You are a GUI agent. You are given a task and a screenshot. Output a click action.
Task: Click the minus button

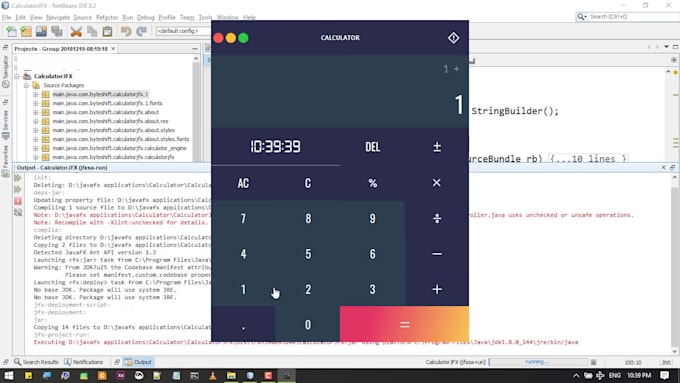[437, 254]
